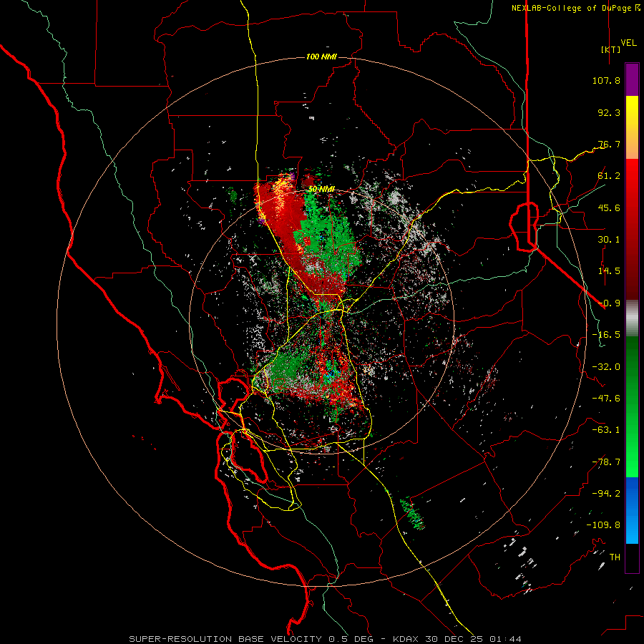Pick the blue segment of the velocity color bar
The image size is (644, 644).
[632, 510]
